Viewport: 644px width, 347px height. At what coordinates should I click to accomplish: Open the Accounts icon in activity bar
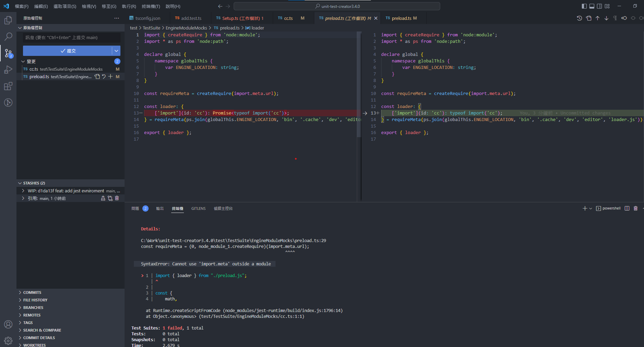pyautogui.click(x=8, y=324)
